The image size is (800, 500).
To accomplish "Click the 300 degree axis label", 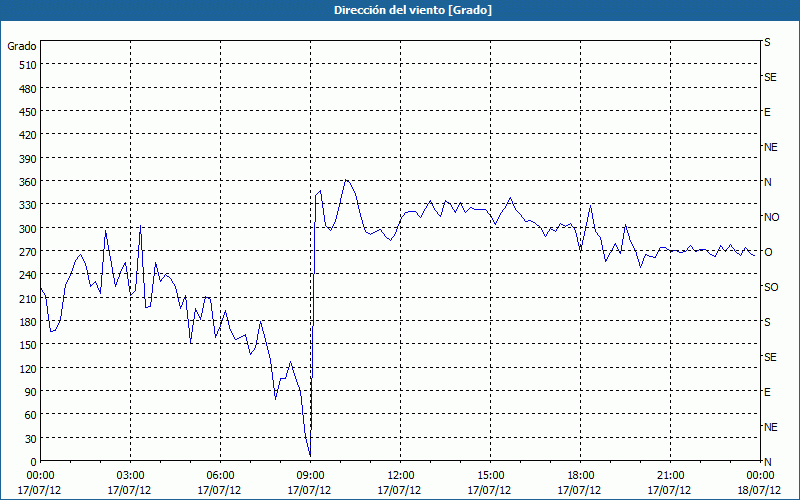I will [x=28, y=229].
